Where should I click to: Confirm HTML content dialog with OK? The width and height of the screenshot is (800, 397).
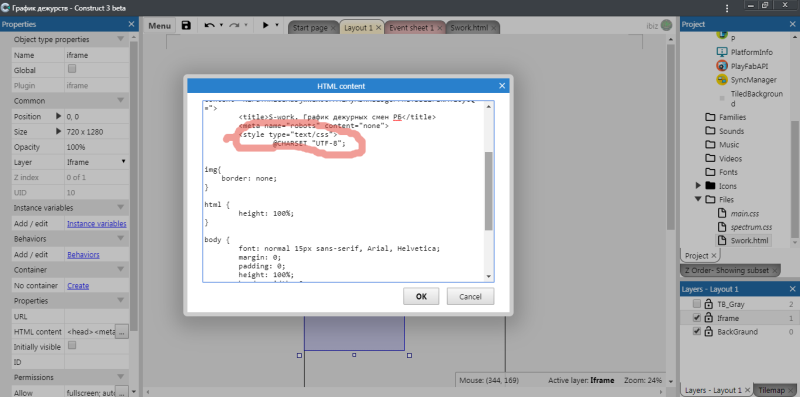click(421, 296)
